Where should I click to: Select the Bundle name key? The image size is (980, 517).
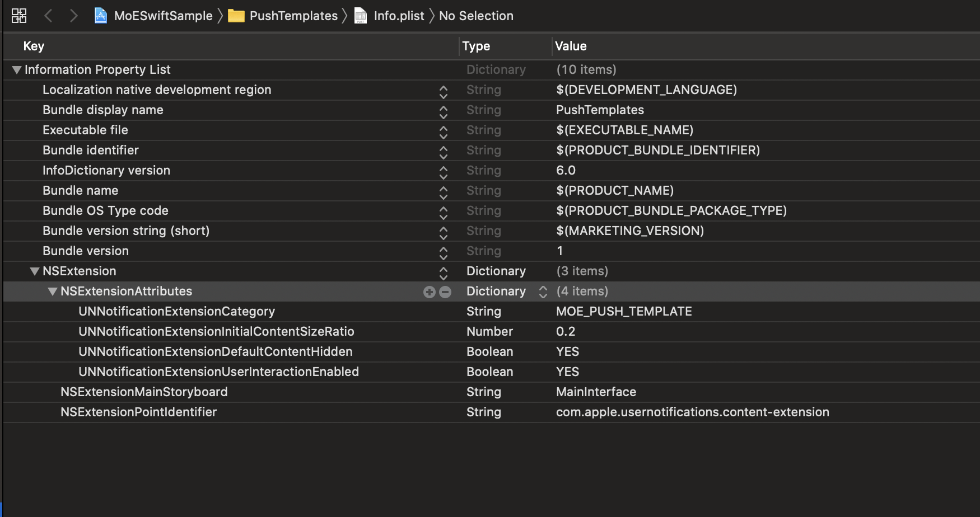pyautogui.click(x=81, y=191)
